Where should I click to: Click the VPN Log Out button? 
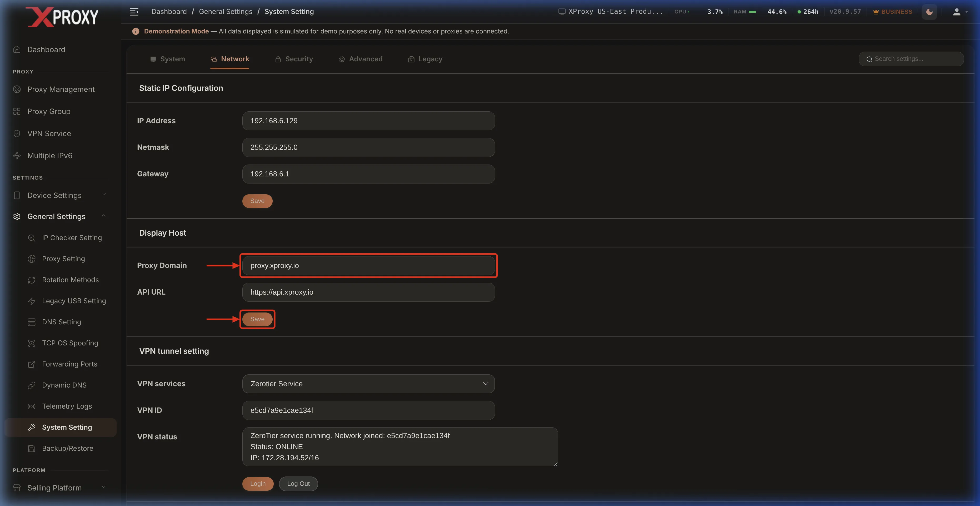(298, 484)
